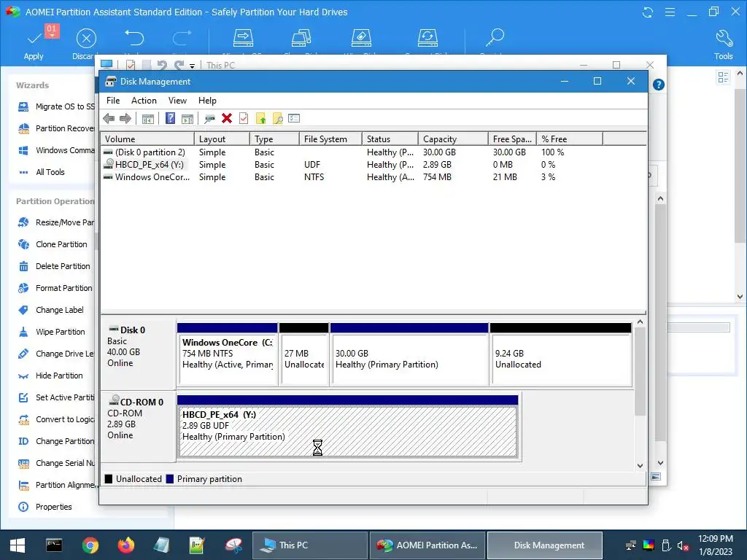This screenshot has height=560, width=747.
Task: Click Open folder-arrow icon in Disk Management
Action: (x=260, y=119)
